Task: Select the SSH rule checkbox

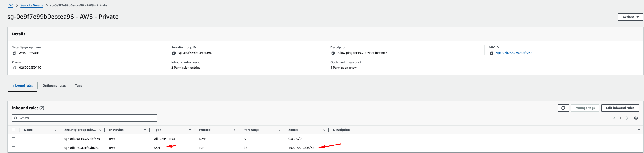Action: tap(13, 148)
